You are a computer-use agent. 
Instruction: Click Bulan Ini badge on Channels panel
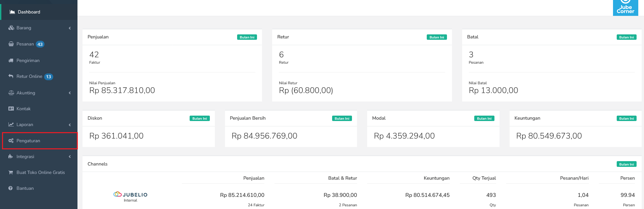(x=626, y=164)
